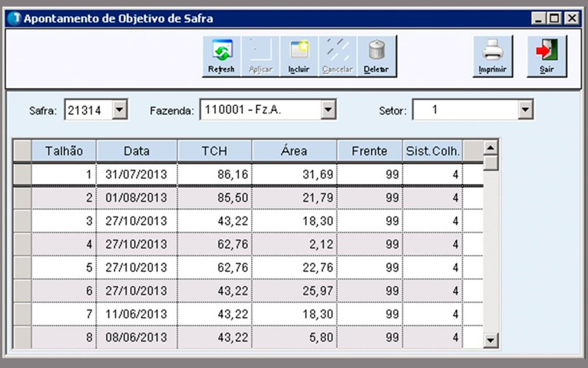The width and height of the screenshot is (588, 368).
Task: Click the Sist.Colh. column header
Action: tap(432, 151)
